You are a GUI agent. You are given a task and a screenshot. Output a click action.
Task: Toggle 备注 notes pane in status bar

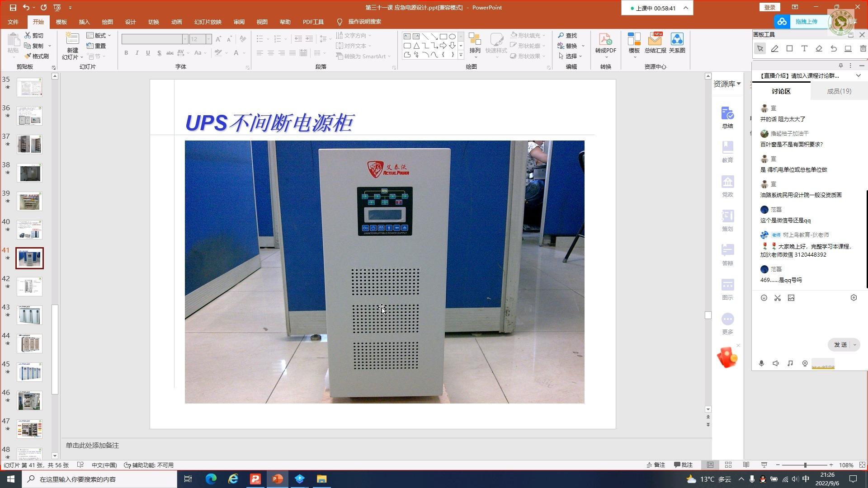(x=656, y=465)
